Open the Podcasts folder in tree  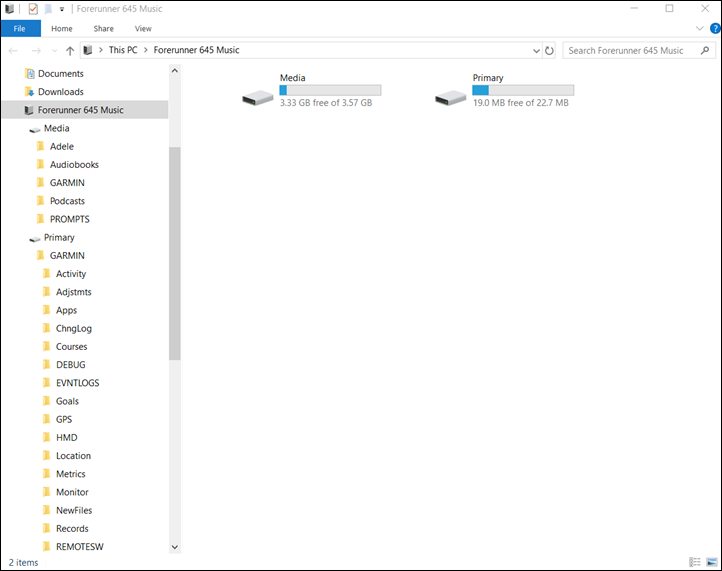pos(67,201)
